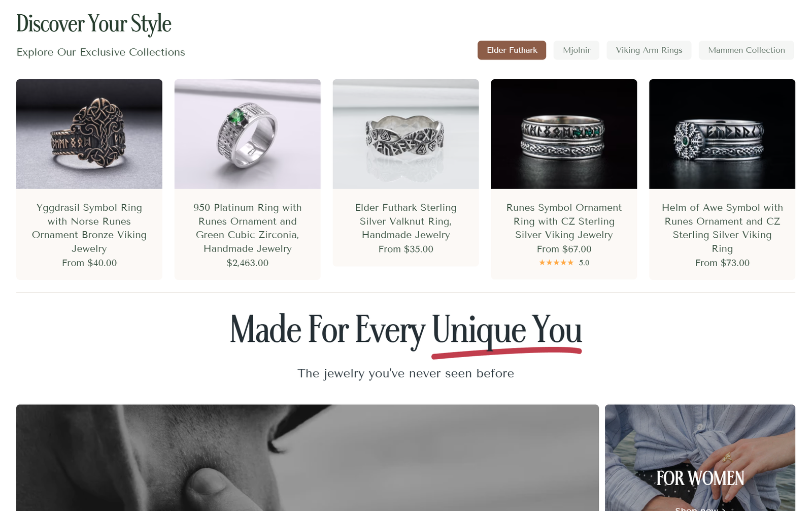The width and height of the screenshot is (812, 511).
Task: Open Runes Symbol Ornament Ring with CZ title
Action: click(564, 221)
